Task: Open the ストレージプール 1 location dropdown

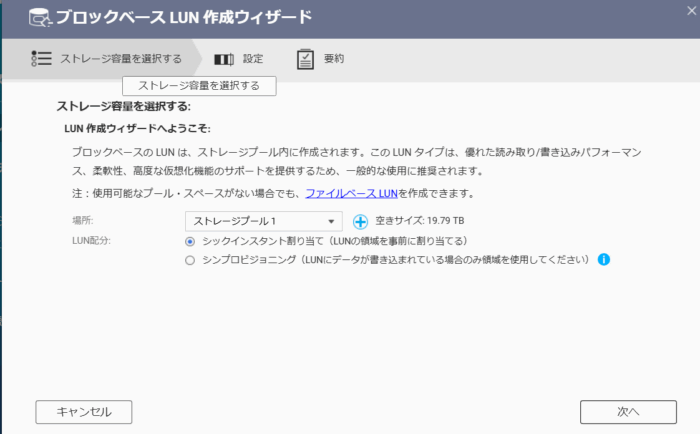Action: pos(262,221)
